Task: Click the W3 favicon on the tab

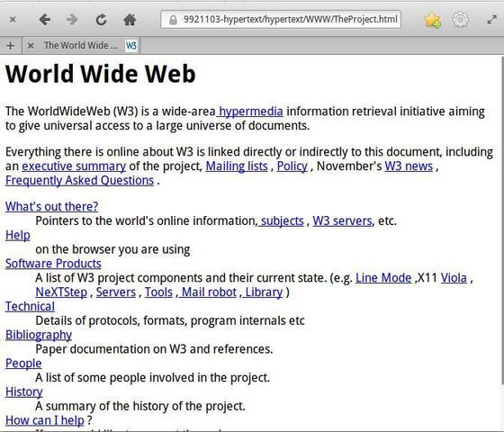Action: pos(130,46)
